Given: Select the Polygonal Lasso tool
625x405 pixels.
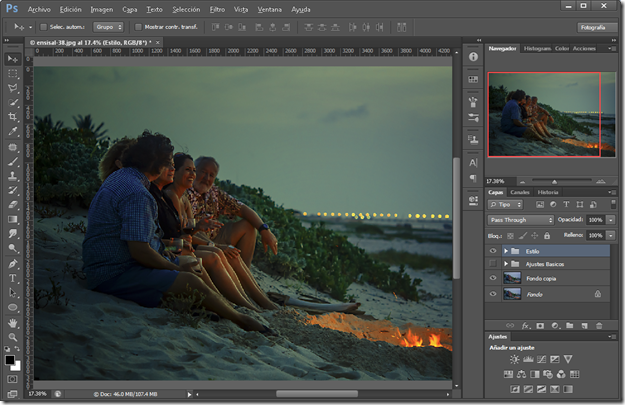Looking at the screenshot, I should click(x=13, y=88).
